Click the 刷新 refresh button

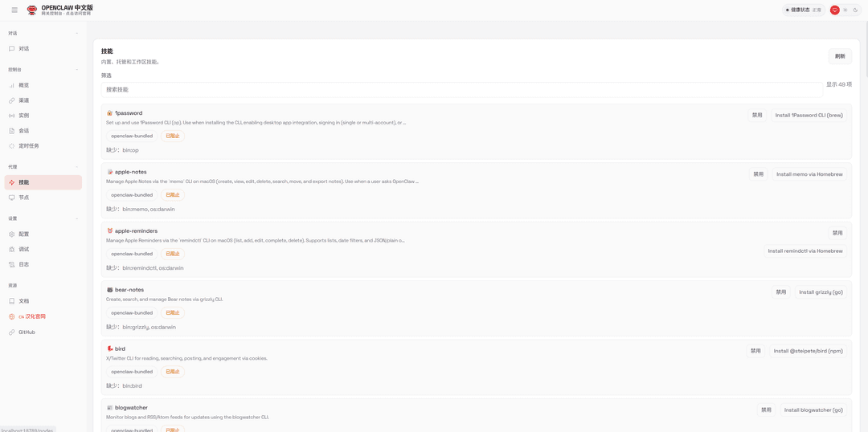click(x=840, y=56)
